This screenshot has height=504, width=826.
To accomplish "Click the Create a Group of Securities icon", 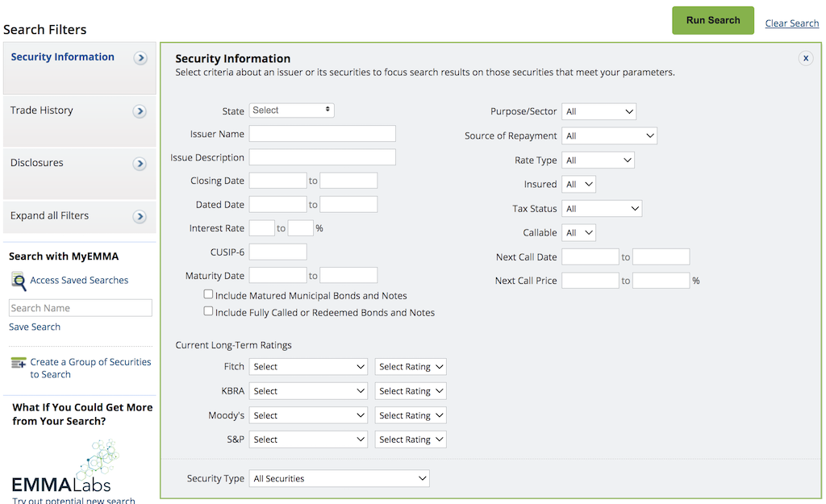I will click(x=18, y=362).
